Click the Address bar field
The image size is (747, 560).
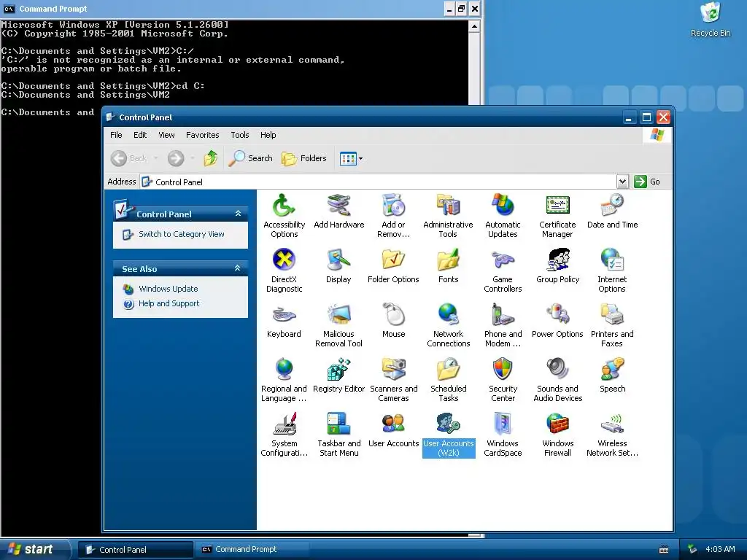(379, 182)
